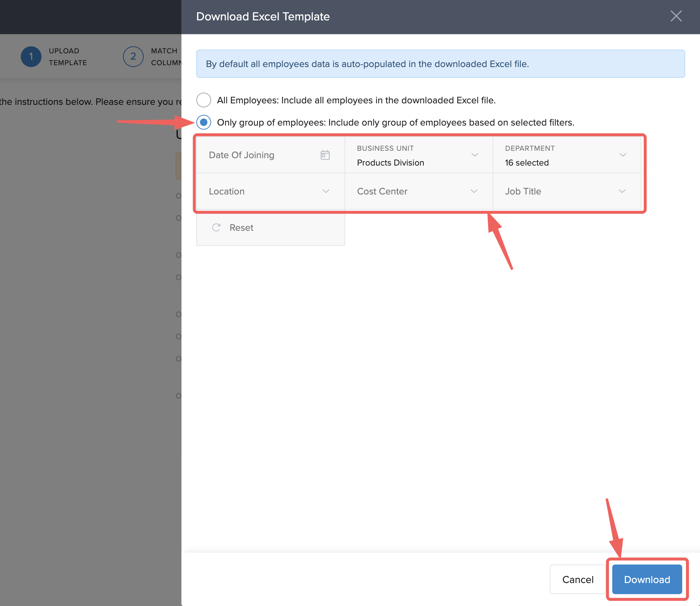Click the Reset text to clear filters

tap(241, 227)
